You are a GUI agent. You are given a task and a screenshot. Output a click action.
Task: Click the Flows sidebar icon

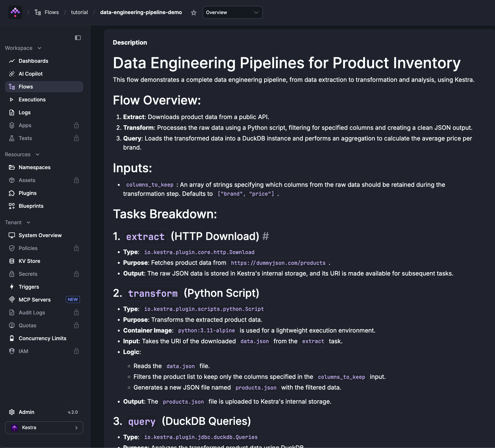tap(12, 87)
